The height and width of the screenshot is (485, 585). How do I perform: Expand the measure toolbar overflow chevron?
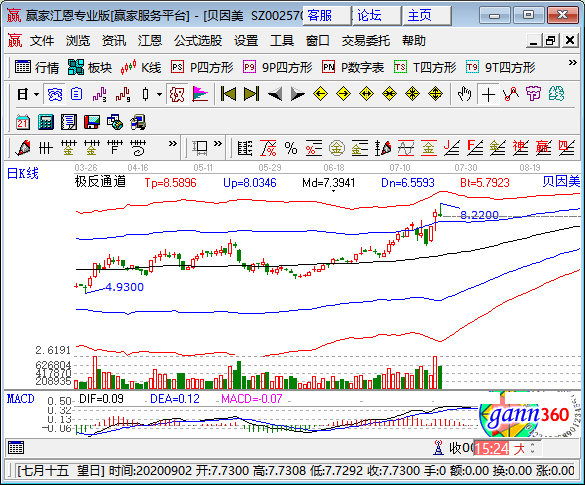tap(218, 144)
